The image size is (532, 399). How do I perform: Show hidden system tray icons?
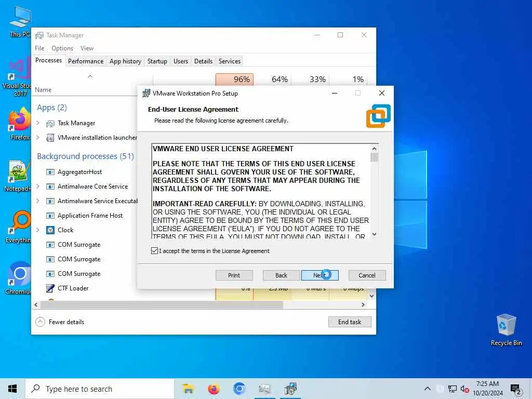click(428, 389)
